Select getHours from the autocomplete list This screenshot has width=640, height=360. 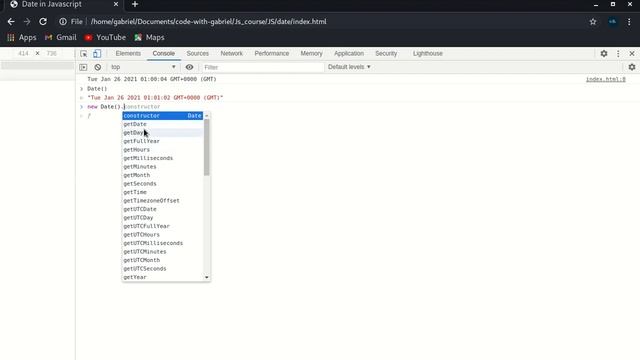pos(163,150)
